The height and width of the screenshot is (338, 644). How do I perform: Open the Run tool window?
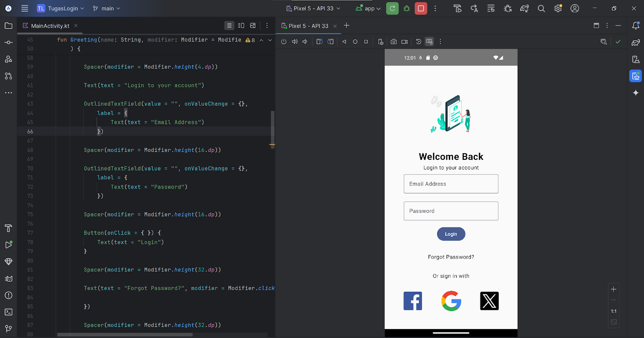click(x=8, y=245)
